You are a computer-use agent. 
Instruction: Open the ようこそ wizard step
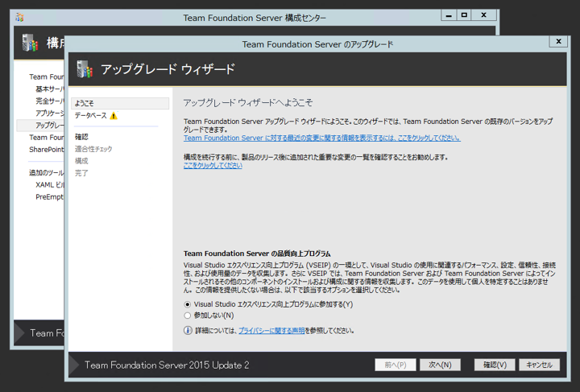pyautogui.click(x=120, y=103)
